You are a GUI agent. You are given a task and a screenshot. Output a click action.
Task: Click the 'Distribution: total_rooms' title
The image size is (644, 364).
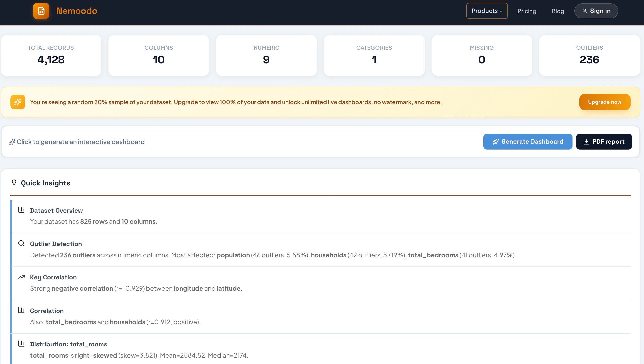point(69,344)
